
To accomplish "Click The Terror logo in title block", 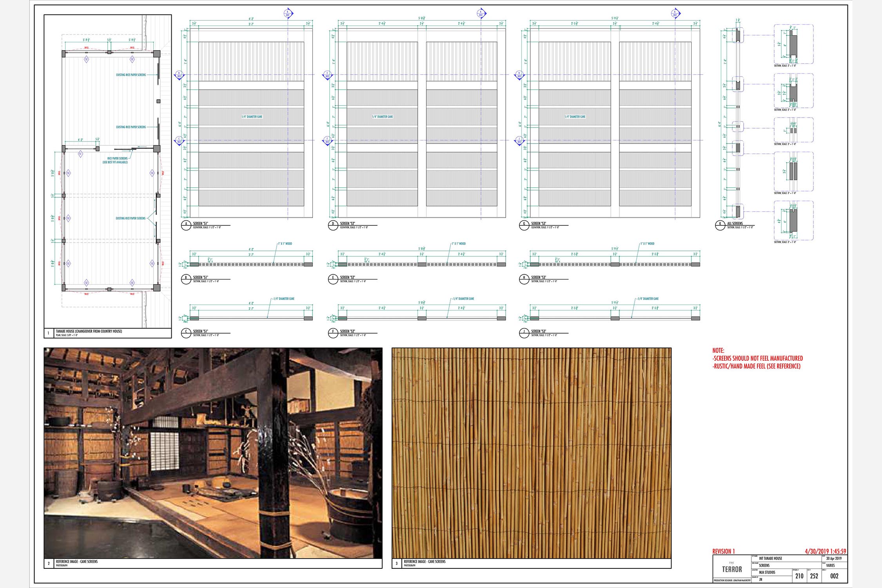I will point(732,568).
